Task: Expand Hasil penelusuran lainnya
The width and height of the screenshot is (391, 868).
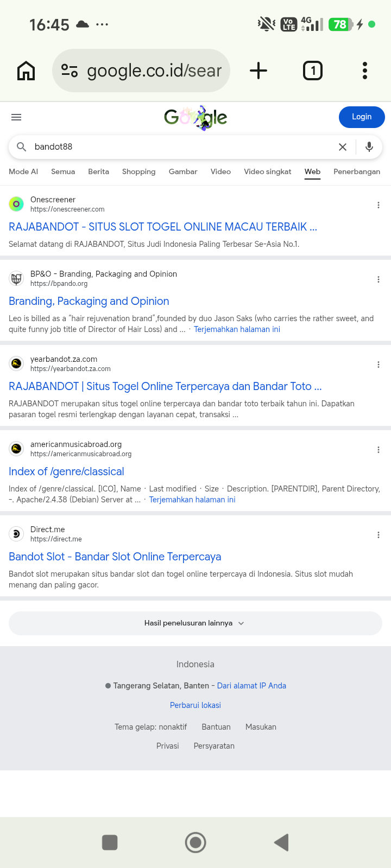Action: click(195, 623)
